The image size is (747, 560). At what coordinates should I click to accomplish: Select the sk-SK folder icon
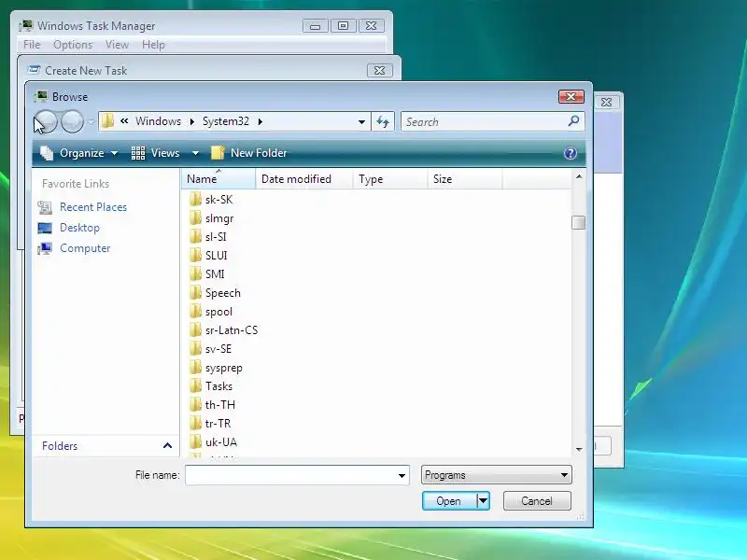tap(195, 199)
